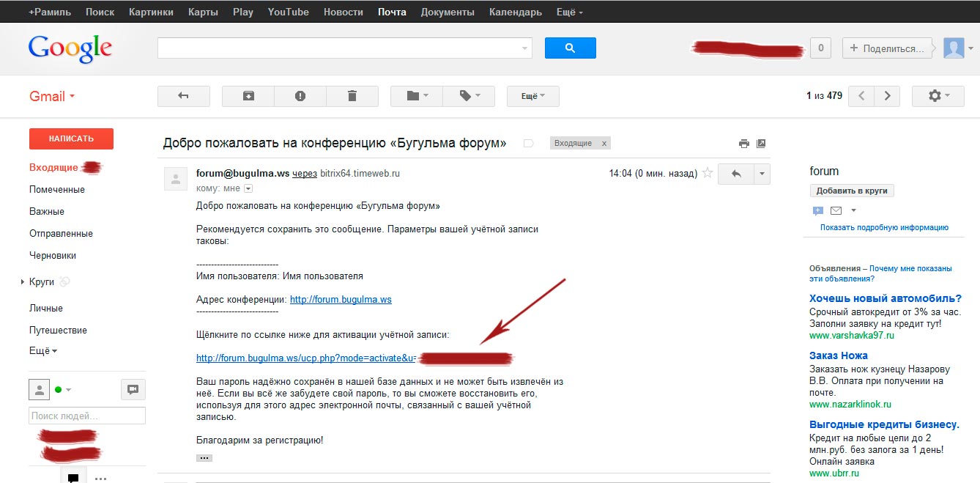Click the Поделиться share button
The width and height of the screenshot is (980, 483).
point(887,48)
